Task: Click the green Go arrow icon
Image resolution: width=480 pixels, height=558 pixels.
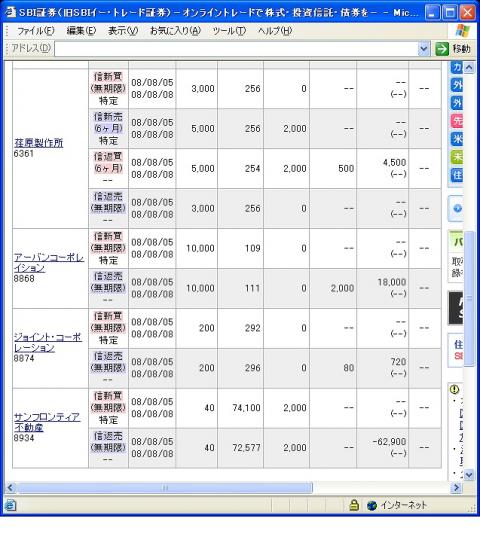Action: click(x=442, y=49)
